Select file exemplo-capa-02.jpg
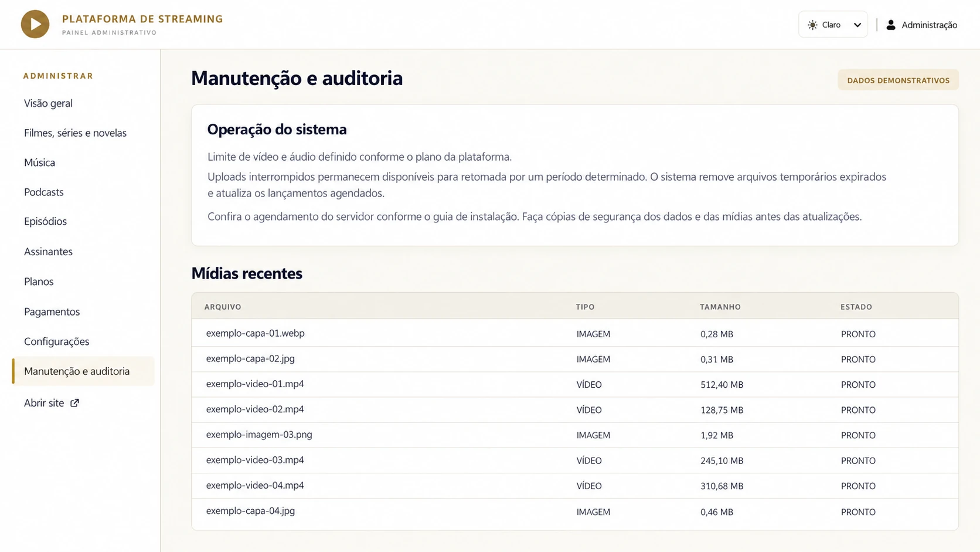Image resolution: width=980 pixels, height=552 pixels. (x=250, y=358)
